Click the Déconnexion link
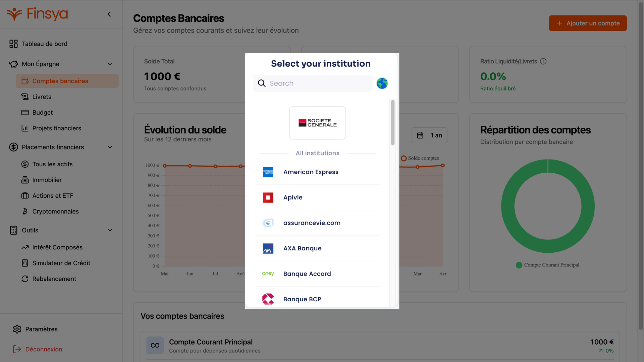644x362 pixels. [x=44, y=349]
